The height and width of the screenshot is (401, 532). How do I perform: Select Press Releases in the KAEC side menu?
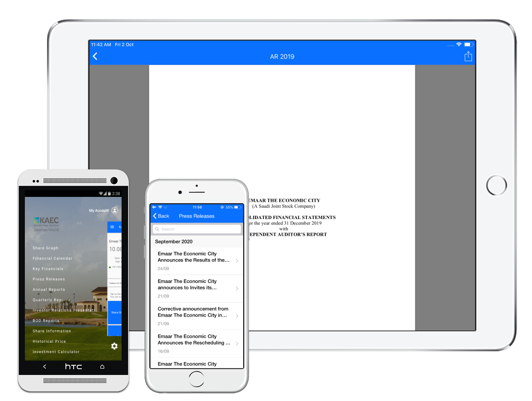tap(48, 280)
